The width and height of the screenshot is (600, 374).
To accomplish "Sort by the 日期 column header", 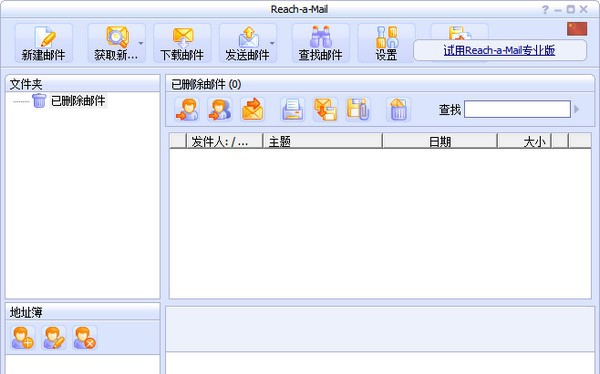I will [440, 142].
